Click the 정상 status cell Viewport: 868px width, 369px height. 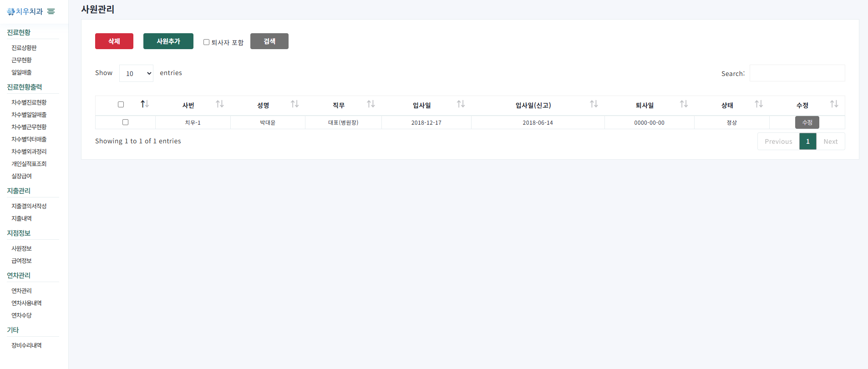click(732, 123)
